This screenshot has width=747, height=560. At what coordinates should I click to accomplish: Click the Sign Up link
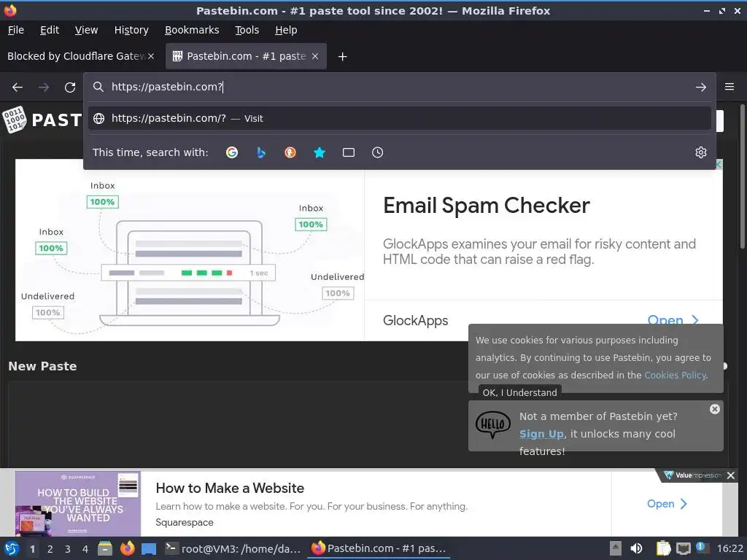point(542,434)
